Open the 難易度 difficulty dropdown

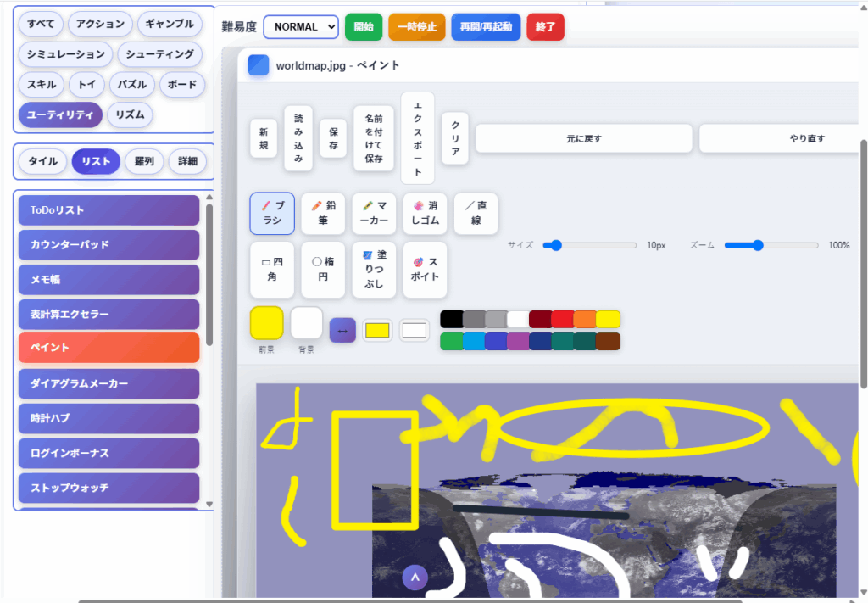pos(301,27)
